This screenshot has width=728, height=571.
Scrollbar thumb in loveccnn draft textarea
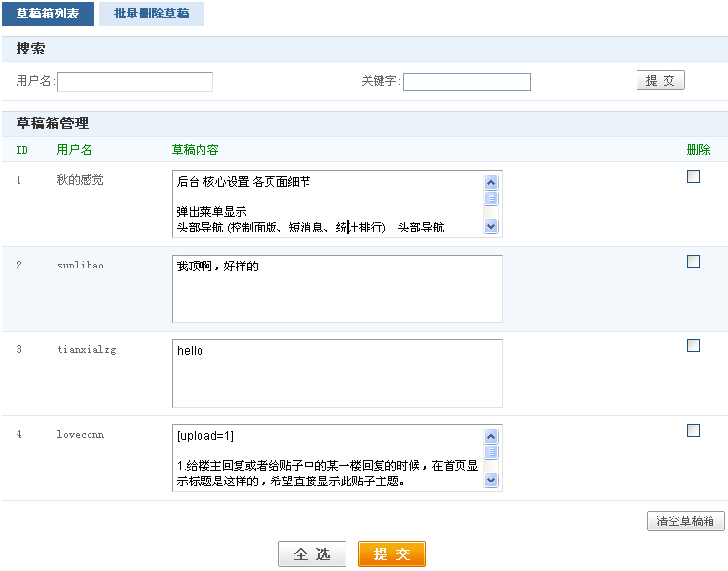(491, 452)
